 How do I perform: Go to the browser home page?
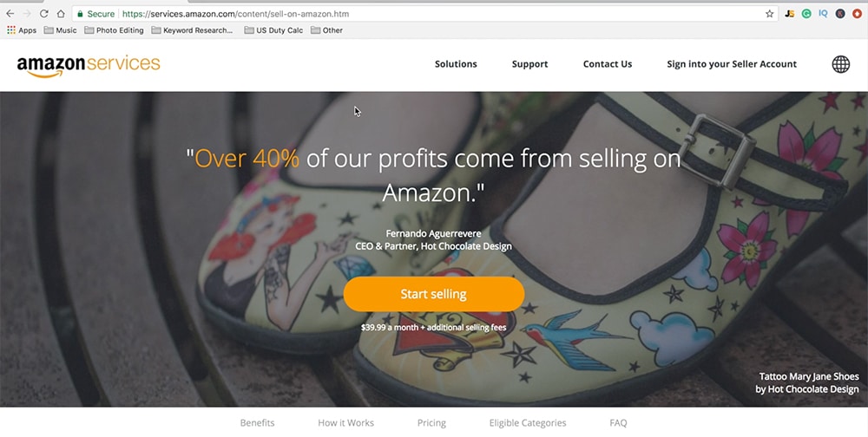coord(61,14)
